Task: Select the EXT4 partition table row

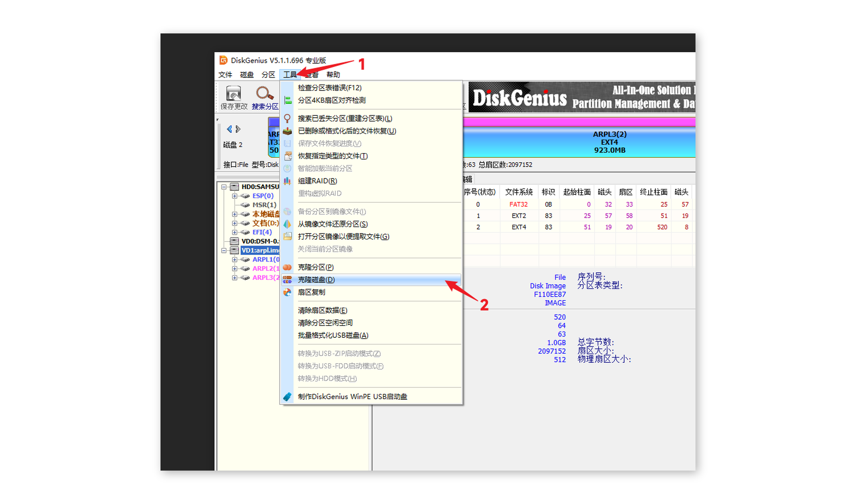Action: [579, 227]
